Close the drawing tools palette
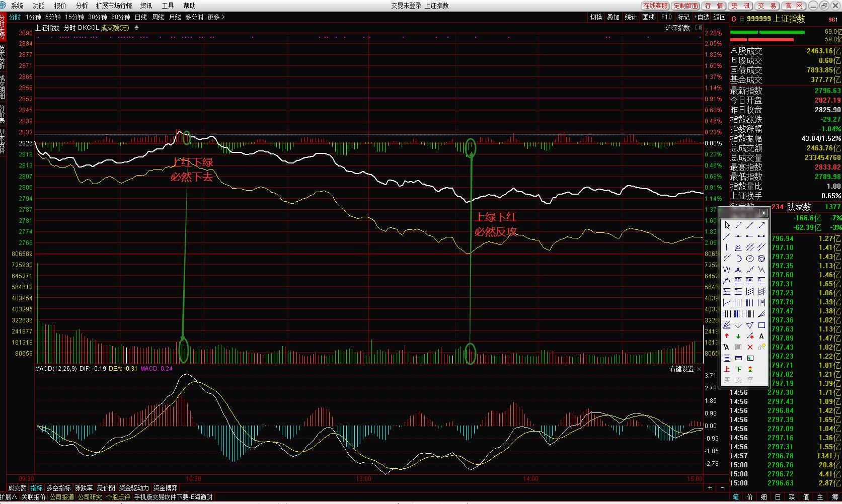 pos(763,213)
